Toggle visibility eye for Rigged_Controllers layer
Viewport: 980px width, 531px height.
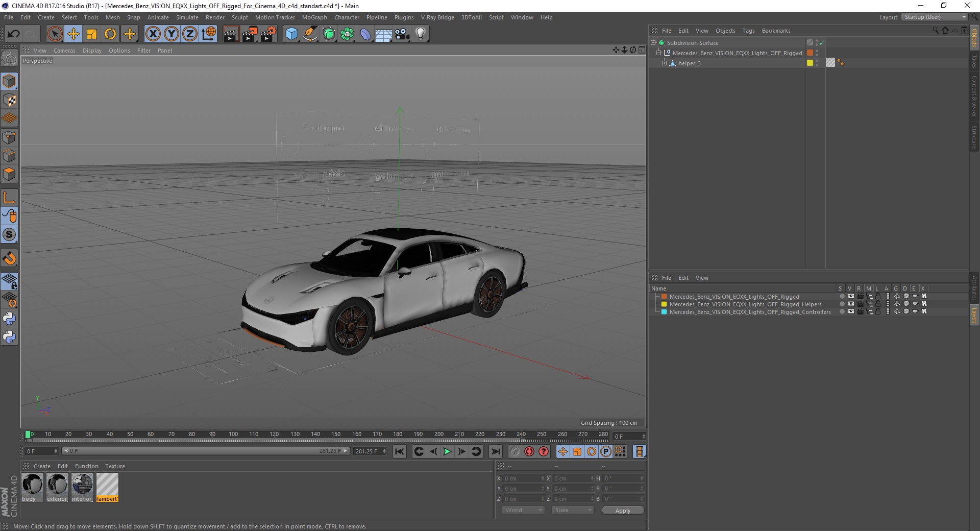(x=851, y=312)
